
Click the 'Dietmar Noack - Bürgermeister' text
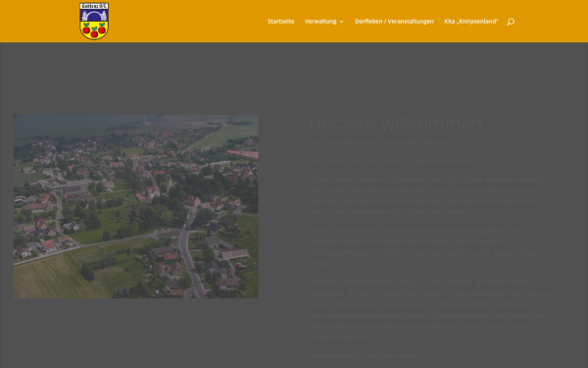pos(362,355)
